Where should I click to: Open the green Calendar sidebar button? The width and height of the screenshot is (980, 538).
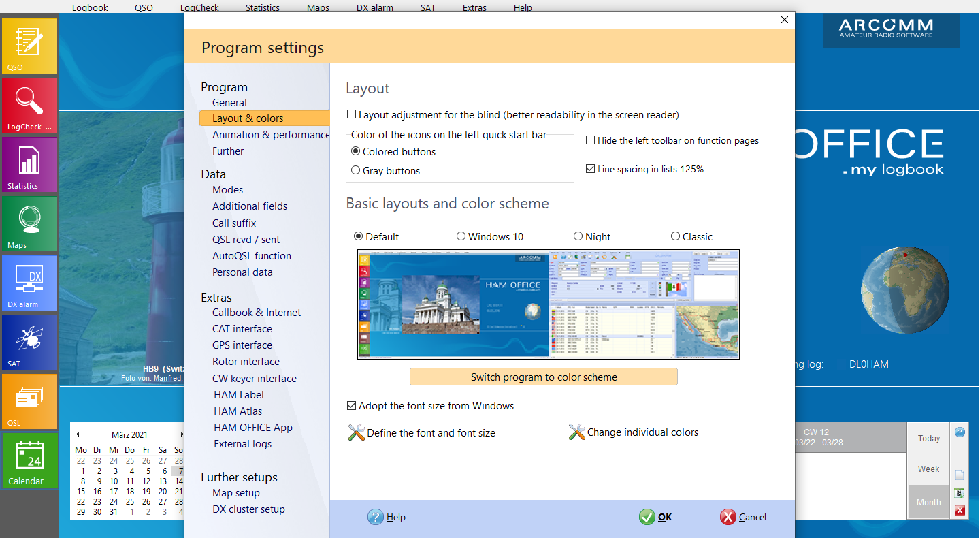pyautogui.click(x=29, y=460)
